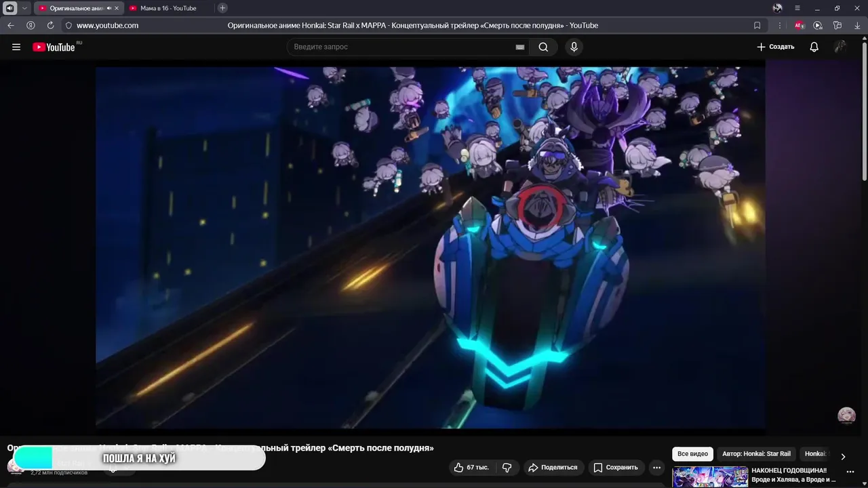The image size is (868, 488).
Task: Click the magnifier search button
Action: pos(543,47)
